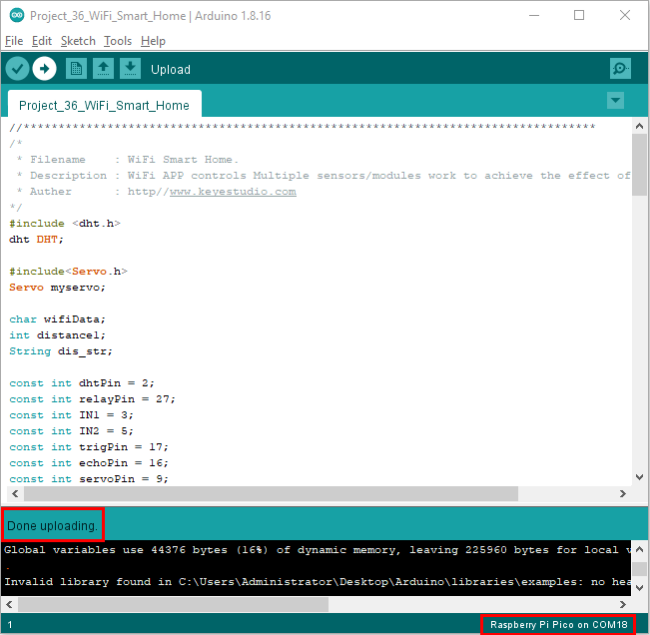Click the 'Upload' toolbar tooltip label
650x635 pixels.
pos(170,69)
